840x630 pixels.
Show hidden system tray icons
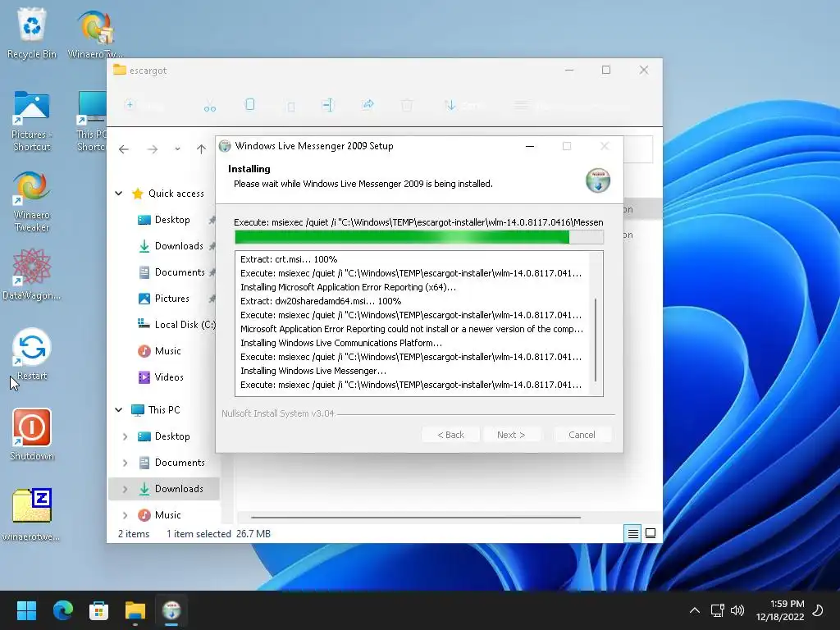pos(694,610)
